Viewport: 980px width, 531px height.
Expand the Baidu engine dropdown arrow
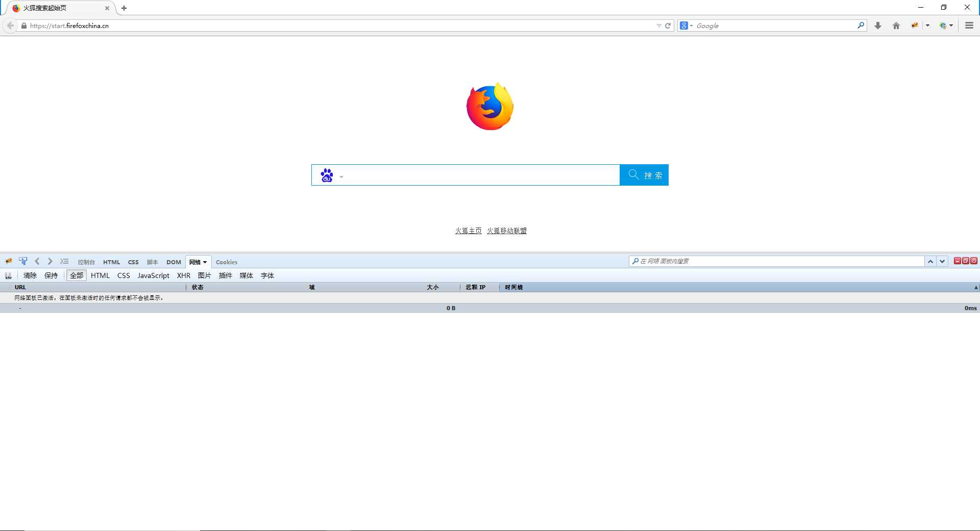click(341, 177)
